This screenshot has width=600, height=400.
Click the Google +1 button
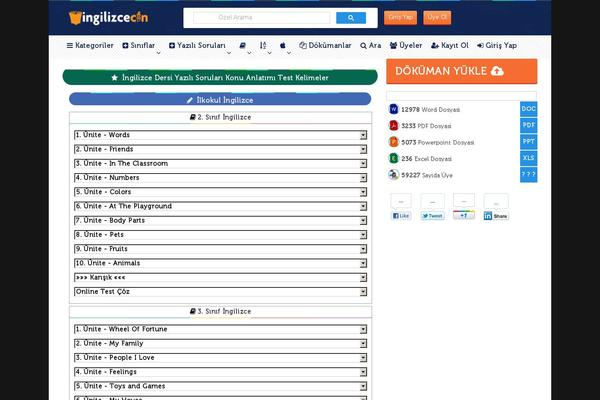coord(463,215)
